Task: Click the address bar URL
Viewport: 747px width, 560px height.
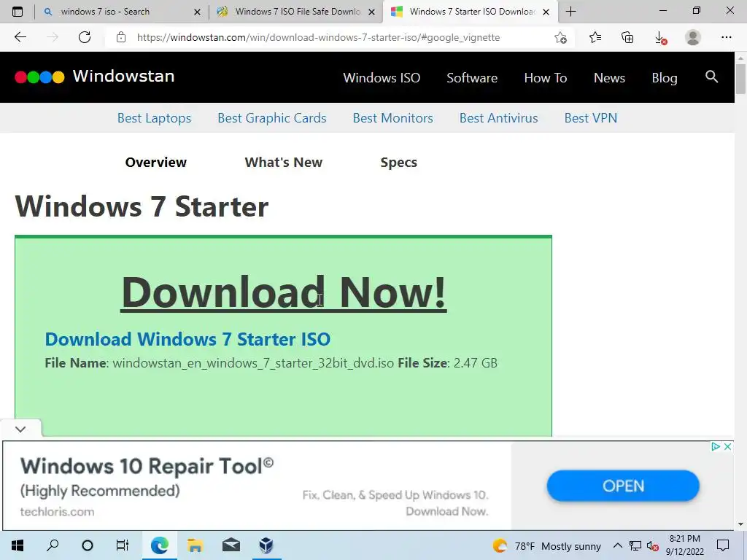Action: [x=318, y=38]
